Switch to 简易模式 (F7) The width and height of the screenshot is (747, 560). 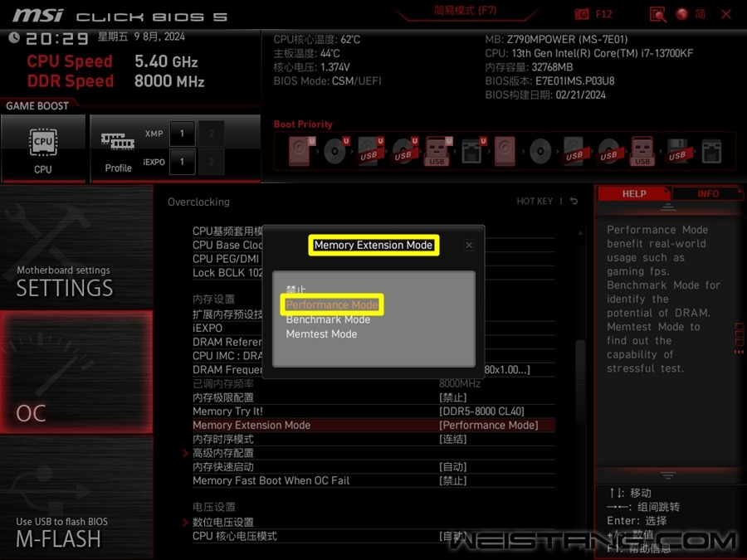click(466, 11)
